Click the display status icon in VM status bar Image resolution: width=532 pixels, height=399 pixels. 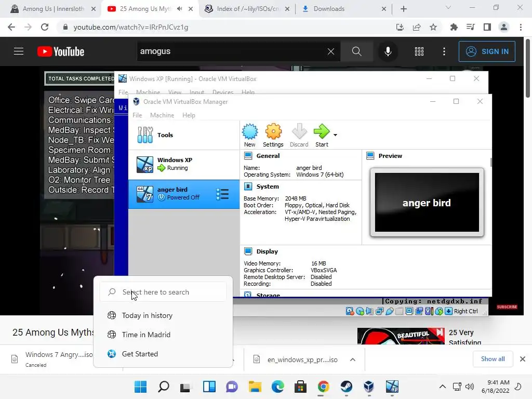pos(409,311)
